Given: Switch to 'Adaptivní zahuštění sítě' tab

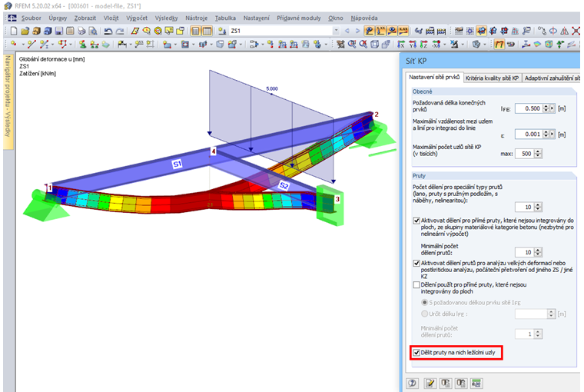Looking at the screenshot, I should 552,78.
